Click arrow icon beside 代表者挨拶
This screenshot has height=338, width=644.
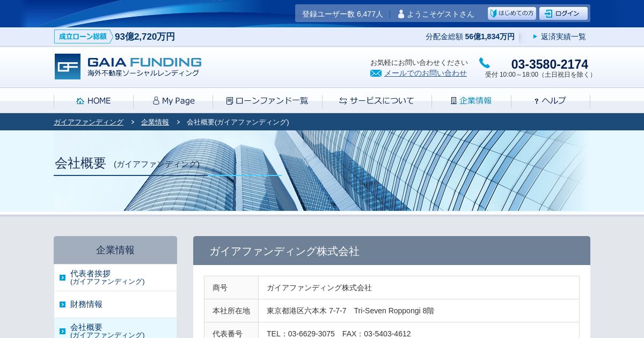point(62,277)
